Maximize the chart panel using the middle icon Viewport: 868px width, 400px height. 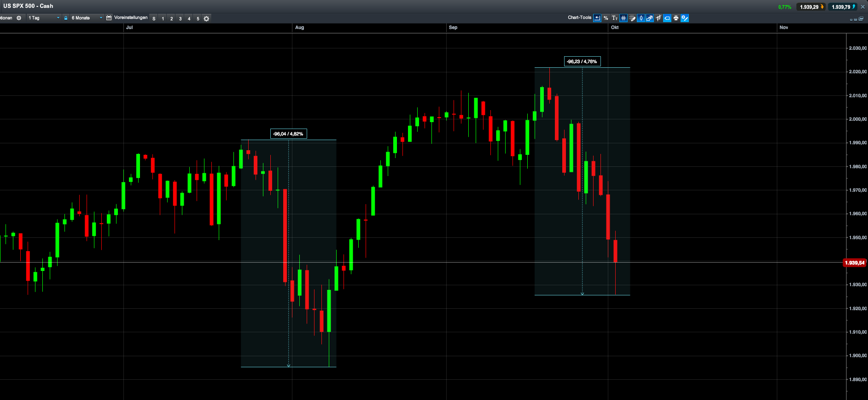point(856,19)
